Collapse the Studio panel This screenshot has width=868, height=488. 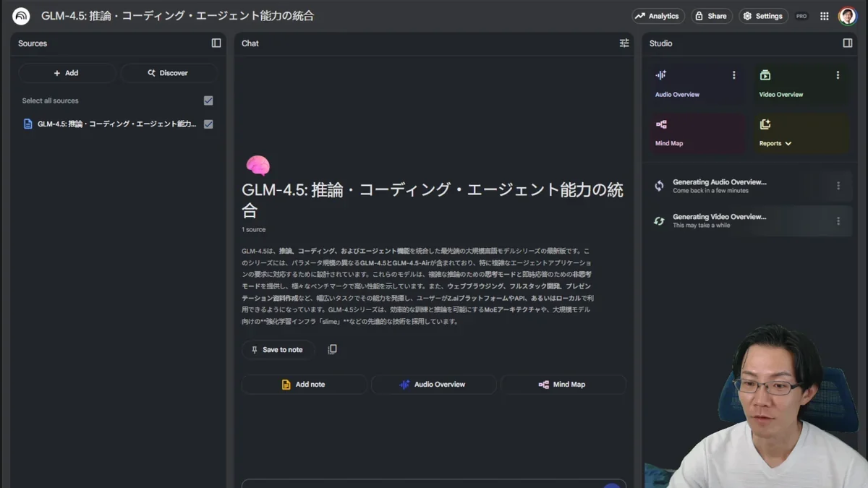[848, 43]
